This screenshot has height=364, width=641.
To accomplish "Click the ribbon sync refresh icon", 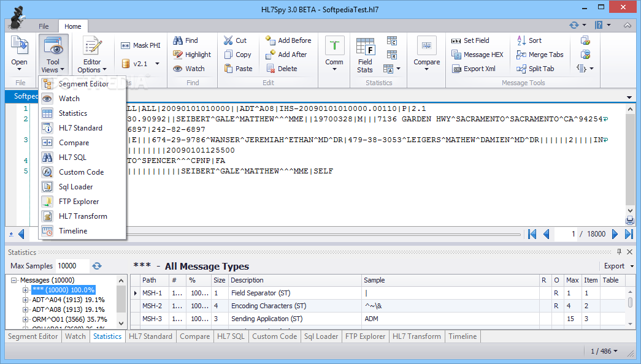I will click(574, 25).
